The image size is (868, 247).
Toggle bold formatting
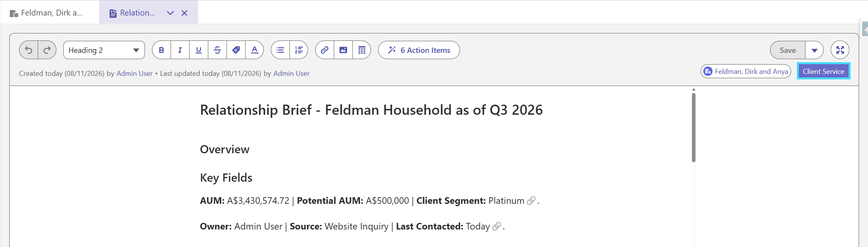[x=161, y=50]
